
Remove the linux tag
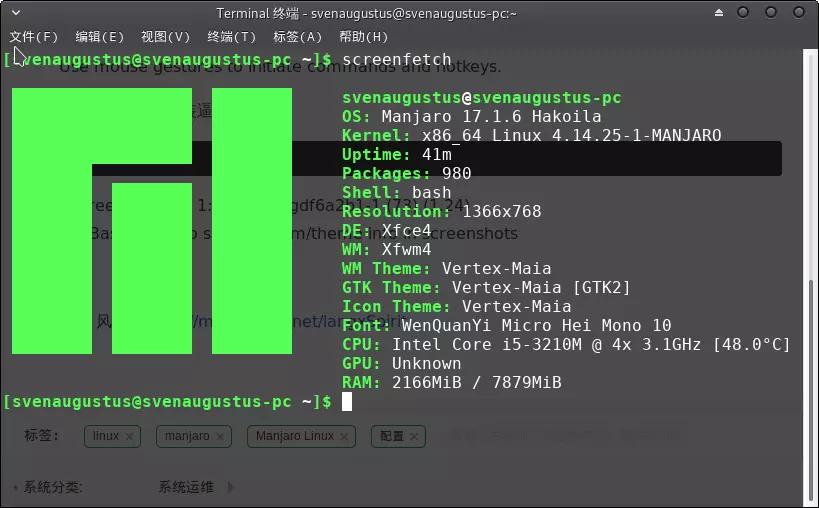coord(129,436)
